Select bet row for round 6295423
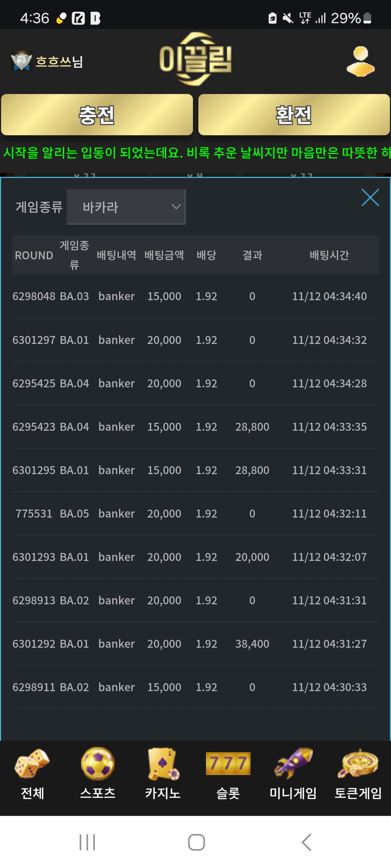This screenshot has height=868, width=391. [195, 427]
